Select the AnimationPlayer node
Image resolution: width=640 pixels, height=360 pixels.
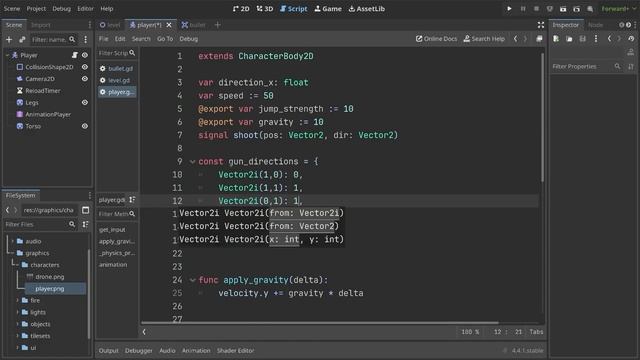(x=48, y=114)
